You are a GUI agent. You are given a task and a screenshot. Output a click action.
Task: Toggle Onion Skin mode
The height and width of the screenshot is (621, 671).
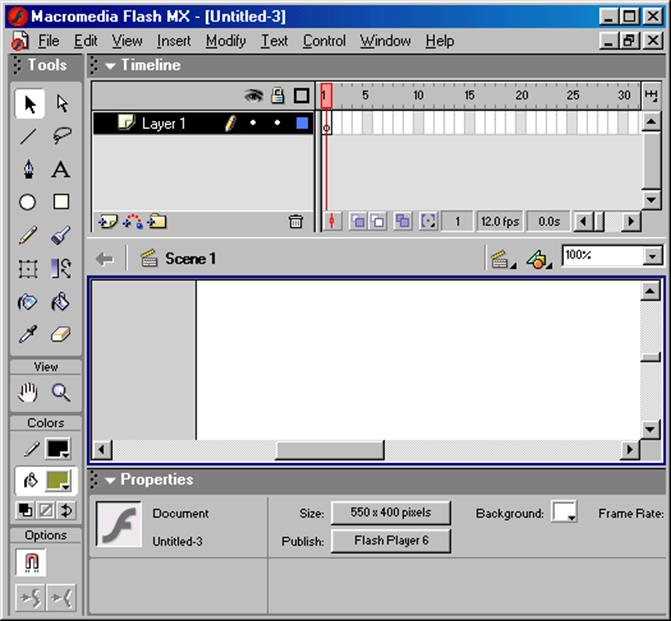358,221
